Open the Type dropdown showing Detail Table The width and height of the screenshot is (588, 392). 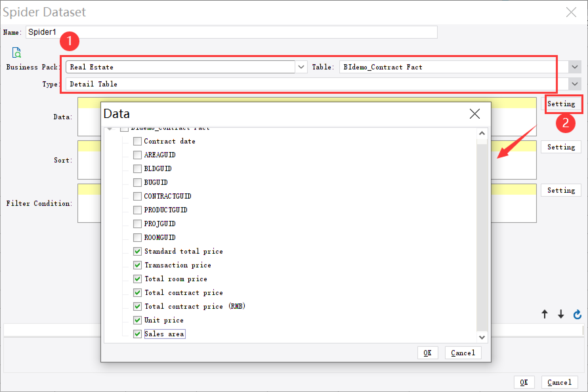575,84
